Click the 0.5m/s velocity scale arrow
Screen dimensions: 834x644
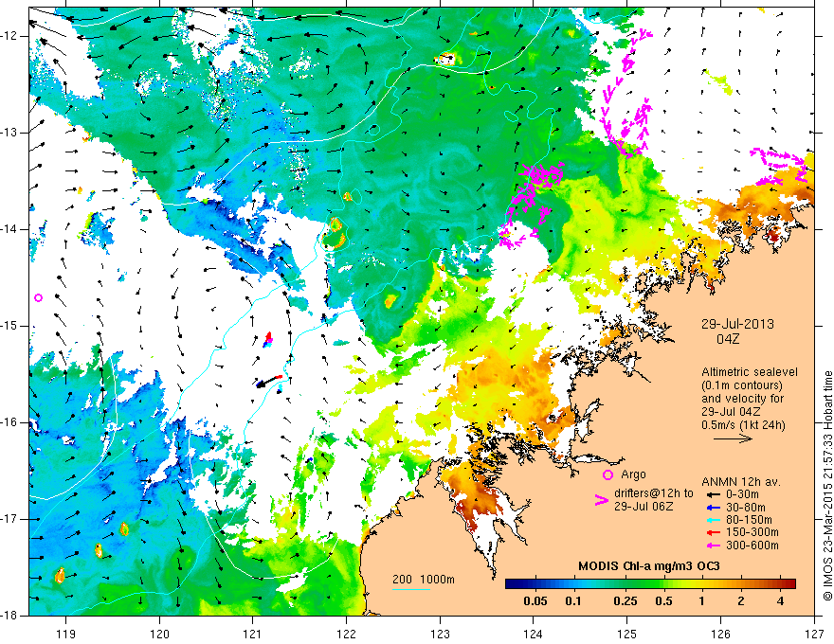click(733, 438)
